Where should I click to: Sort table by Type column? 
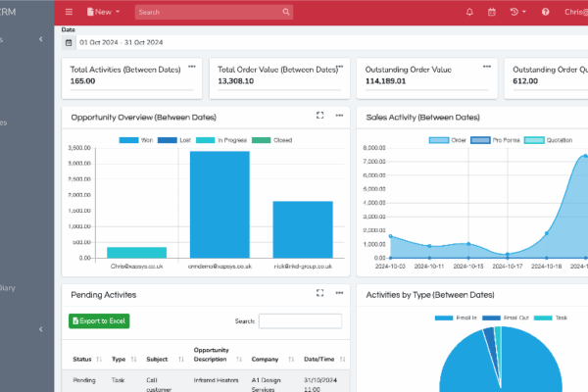point(123,359)
